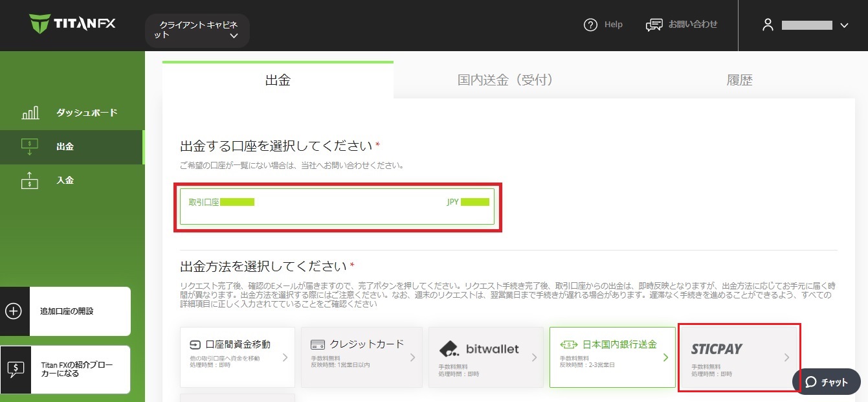Click the 出金 withdrawal sidebar icon
Image resolution: width=868 pixels, height=402 pixels.
30,147
